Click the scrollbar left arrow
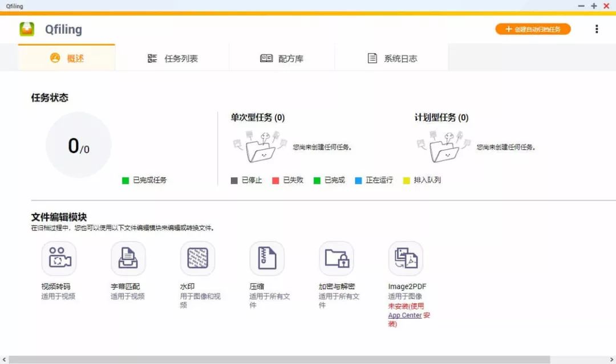Screen dimensions: 616x364 coord(4,359)
